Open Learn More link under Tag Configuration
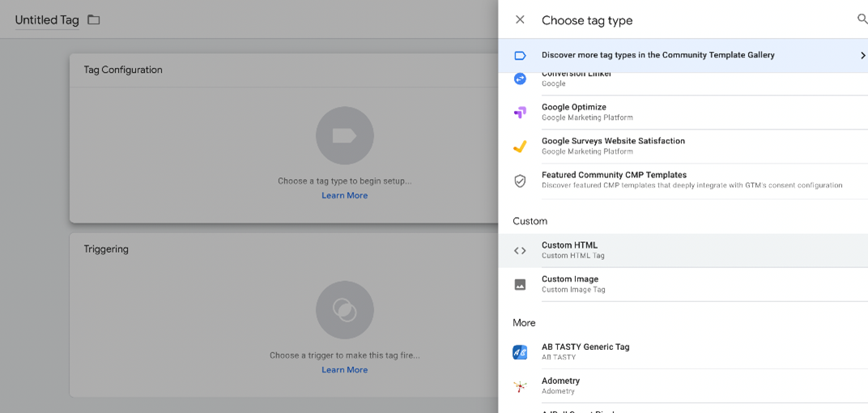The width and height of the screenshot is (868, 413). coord(344,196)
